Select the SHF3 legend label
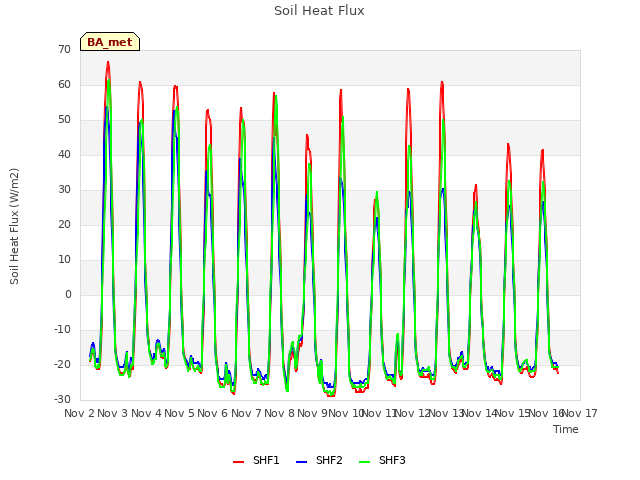Image resolution: width=640 pixels, height=480 pixels. 392,460
